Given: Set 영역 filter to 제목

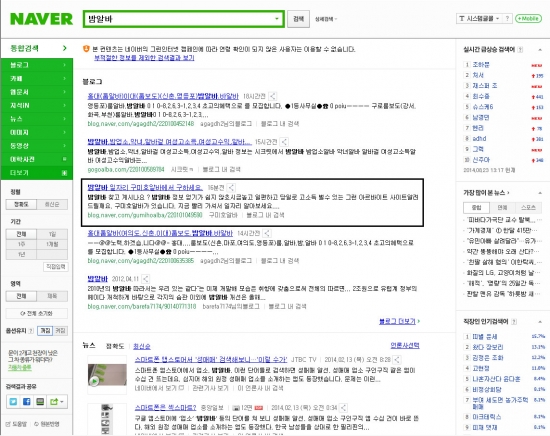Looking at the screenshot, I should tap(52, 296).
